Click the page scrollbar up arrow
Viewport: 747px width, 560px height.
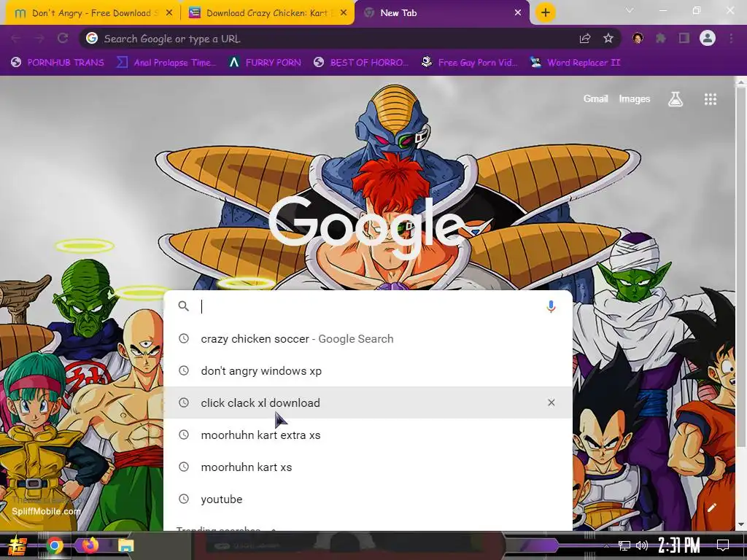click(x=741, y=82)
